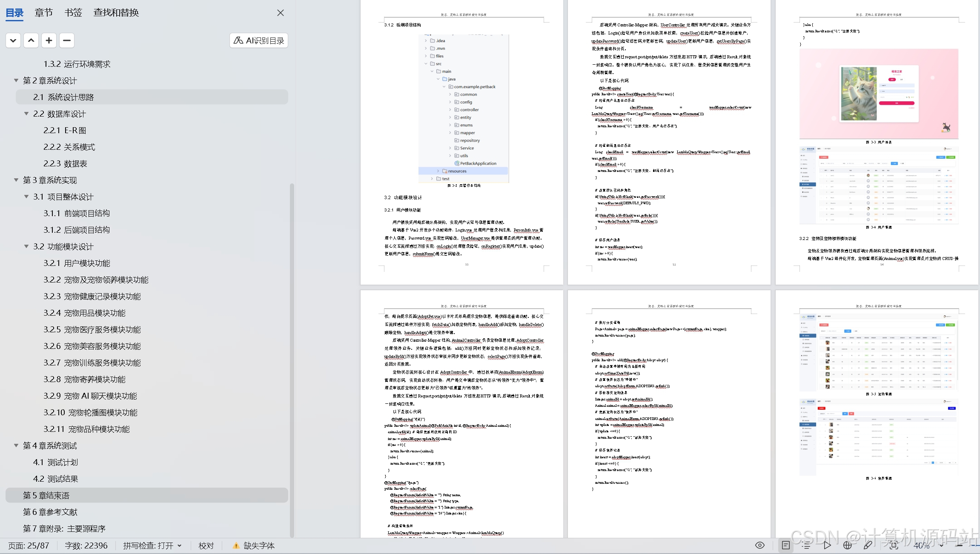Go to heading 3.2.10 宠物轮播图模块功能
This screenshot has width=980, height=554.
(x=90, y=412)
